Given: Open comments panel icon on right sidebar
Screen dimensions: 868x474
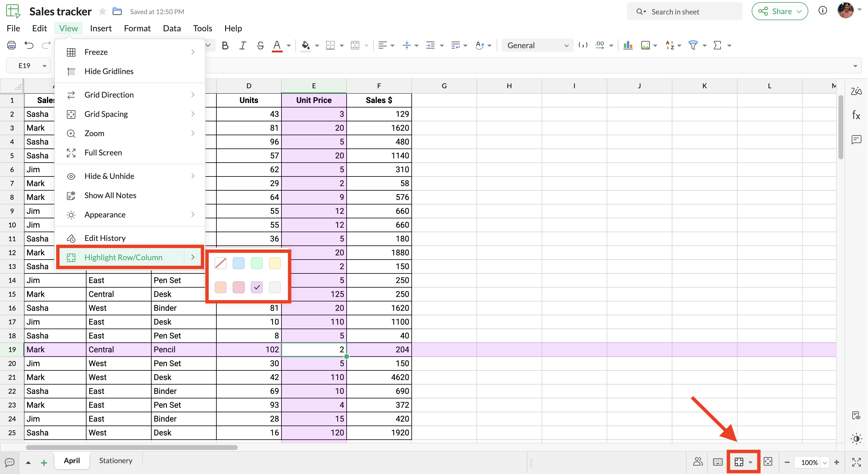Looking at the screenshot, I should click(x=856, y=139).
